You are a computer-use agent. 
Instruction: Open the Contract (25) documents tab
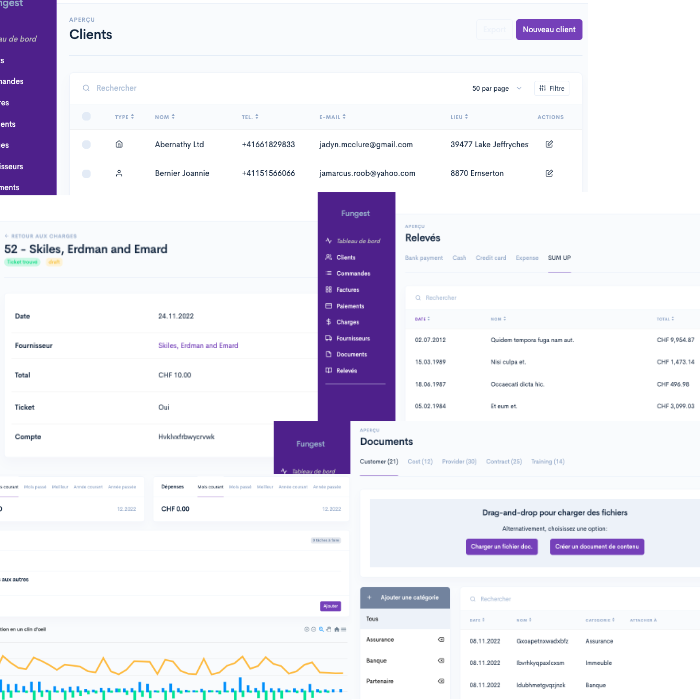pos(503,461)
